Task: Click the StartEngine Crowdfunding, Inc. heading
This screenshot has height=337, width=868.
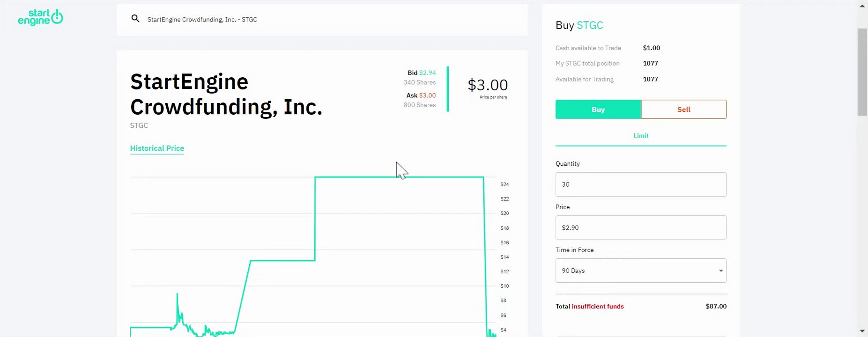Action: (226, 94)
